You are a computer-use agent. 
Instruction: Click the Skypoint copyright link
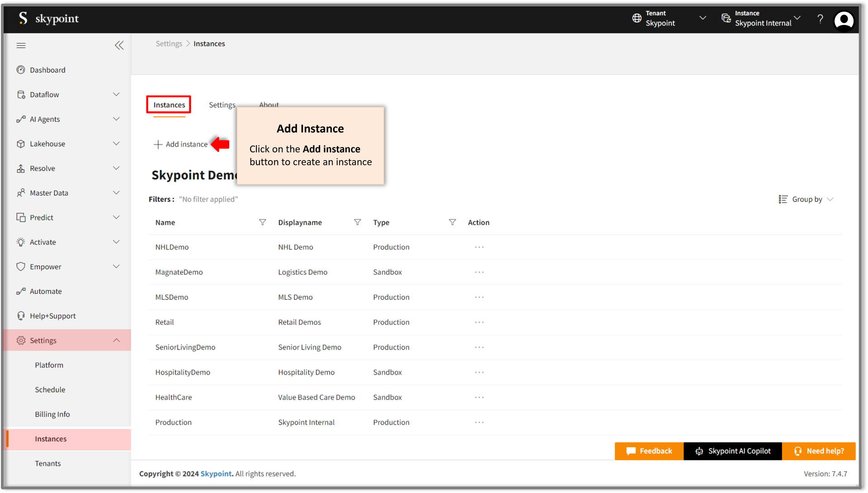216,474
